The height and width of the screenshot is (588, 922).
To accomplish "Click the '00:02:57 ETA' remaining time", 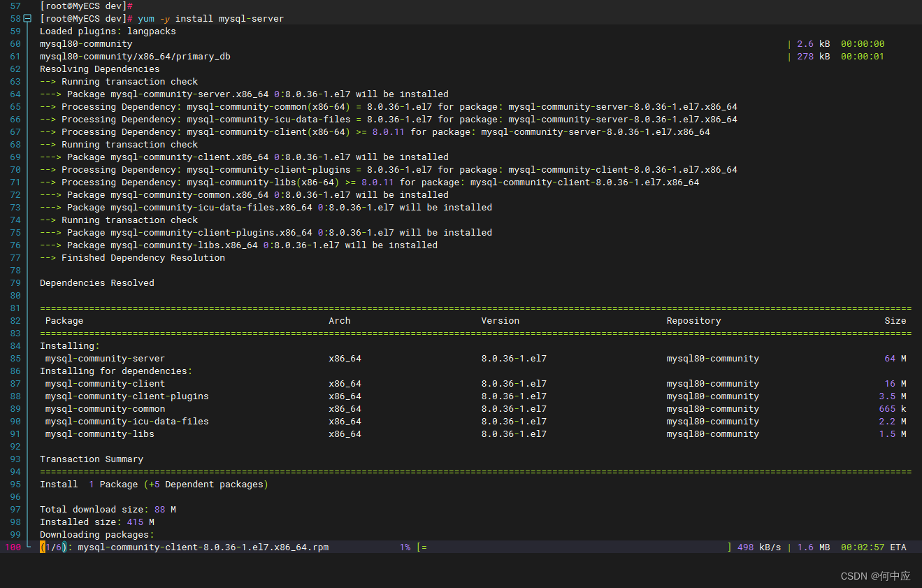I will pos(874,547).
